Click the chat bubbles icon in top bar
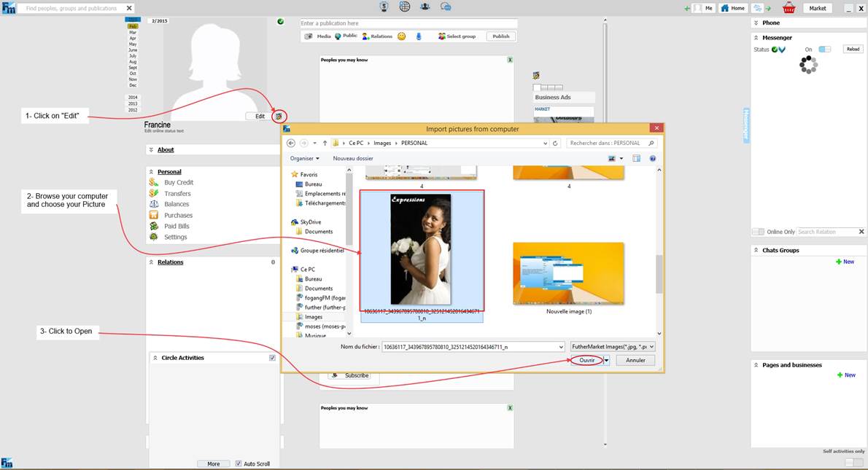The height and width of the screenshot is (470, 868). 446,7
